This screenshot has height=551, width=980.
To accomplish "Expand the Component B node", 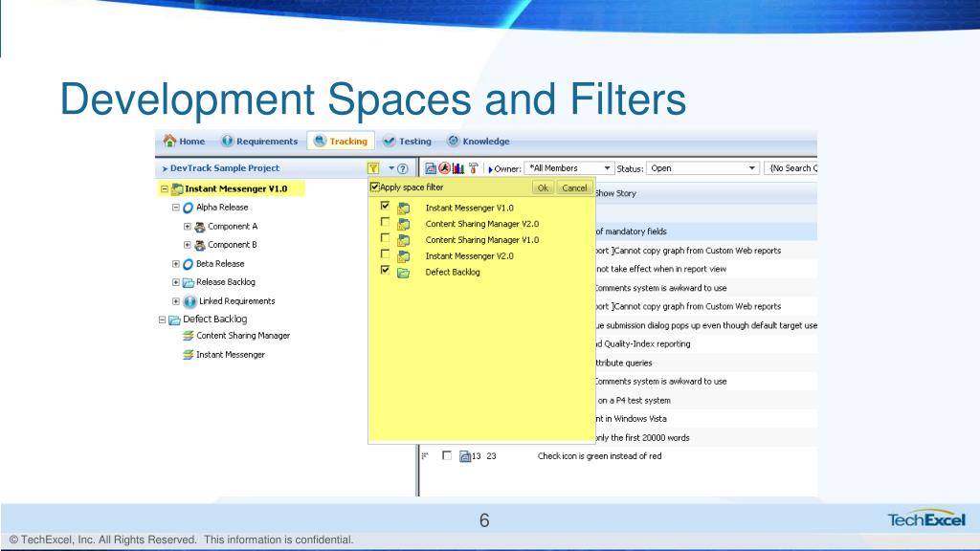I will [x=187, y=245].
